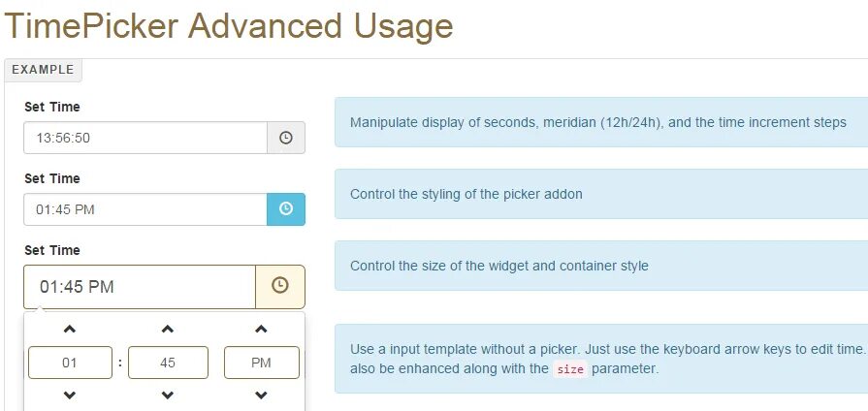This screenshot has height=411, width=868.
Task: Click the hour field showing 01
Action: (x=70, y=363)
